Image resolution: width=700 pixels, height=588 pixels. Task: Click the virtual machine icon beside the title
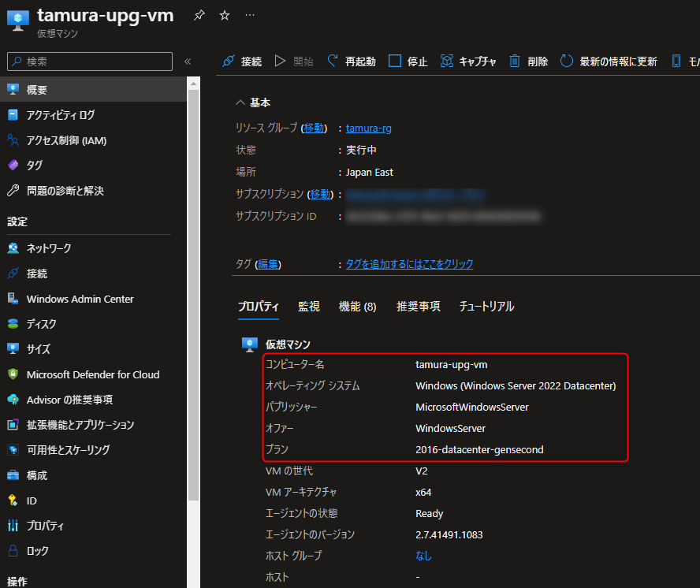(x=18, y=20)
